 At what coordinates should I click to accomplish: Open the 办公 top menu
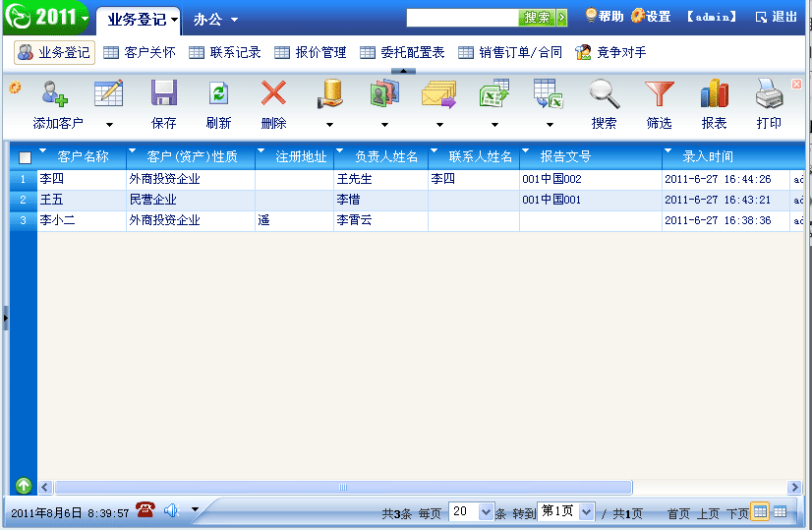click(215, 20)
